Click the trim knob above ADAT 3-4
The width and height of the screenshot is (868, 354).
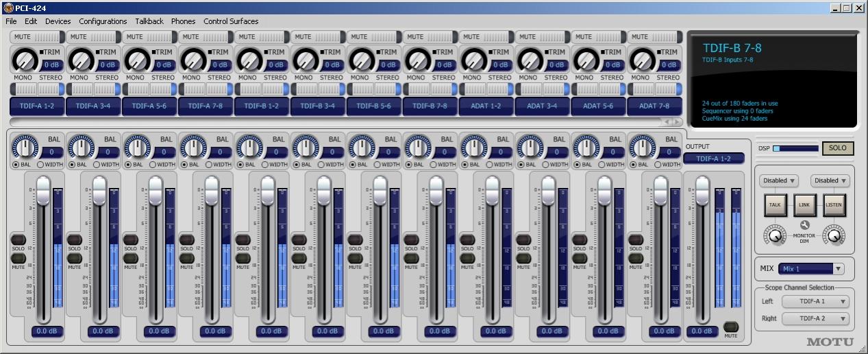click(531, 60)
